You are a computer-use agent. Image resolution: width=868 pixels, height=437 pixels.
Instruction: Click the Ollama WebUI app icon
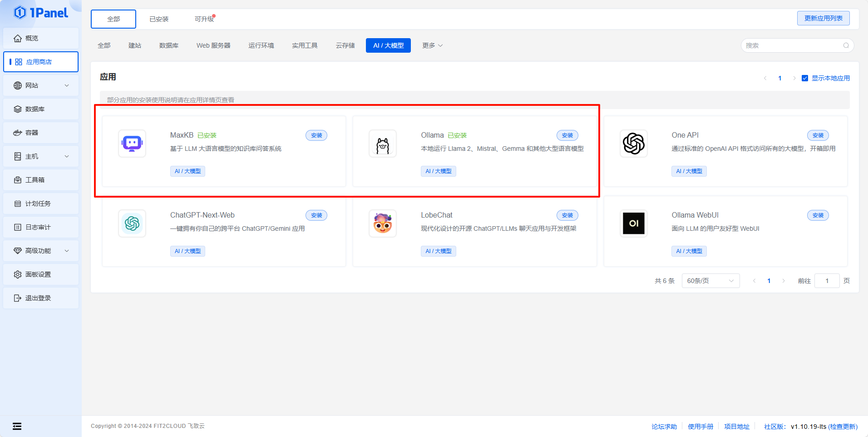(x=634, y=223)
